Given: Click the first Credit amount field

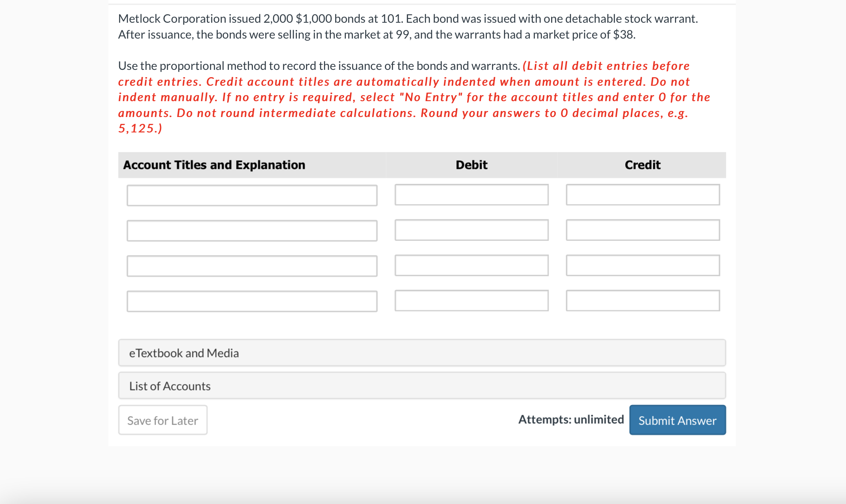Looking at the screenshot, I should (642, 195).
